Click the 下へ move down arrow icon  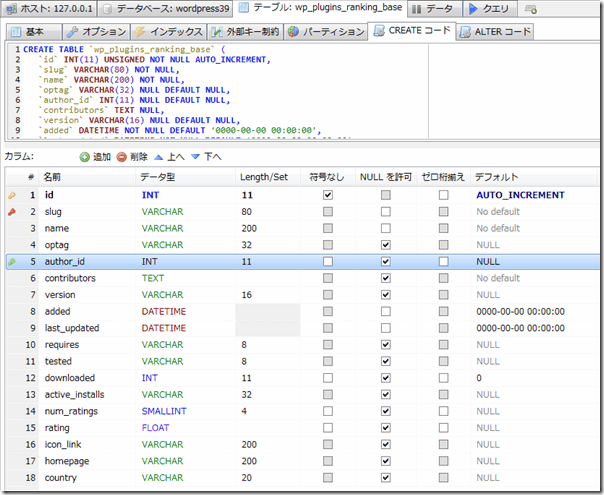click(196, 157)
